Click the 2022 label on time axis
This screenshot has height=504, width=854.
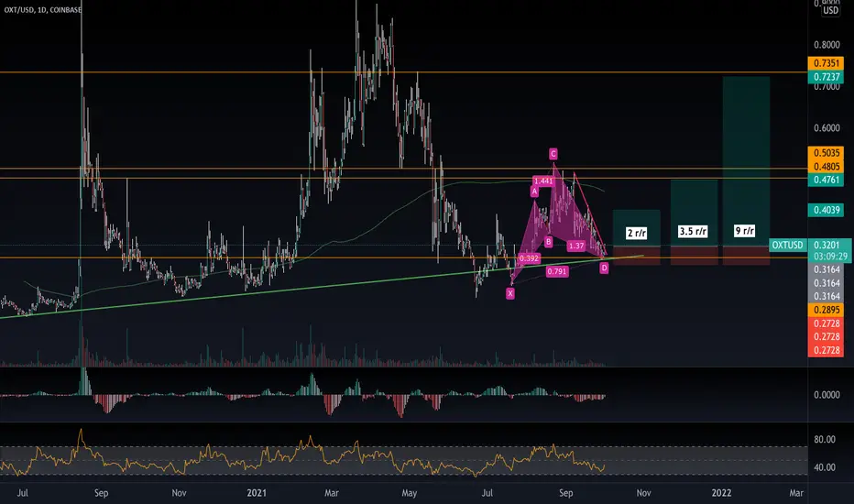[722, 493]
